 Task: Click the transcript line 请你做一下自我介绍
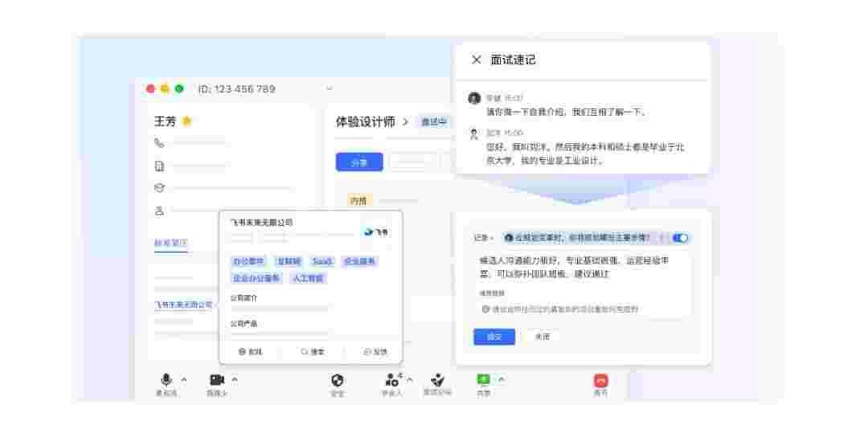tap(567, 112)
